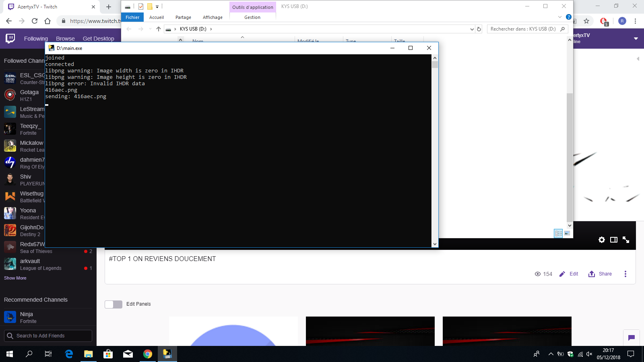Open the Ninja recommended channel
Screen dimensions: 644x362
[48, 317]
